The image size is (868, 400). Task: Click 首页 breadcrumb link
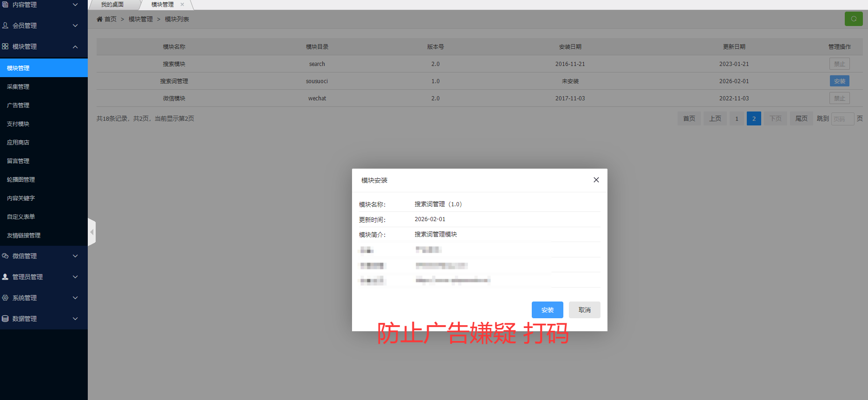111,19
